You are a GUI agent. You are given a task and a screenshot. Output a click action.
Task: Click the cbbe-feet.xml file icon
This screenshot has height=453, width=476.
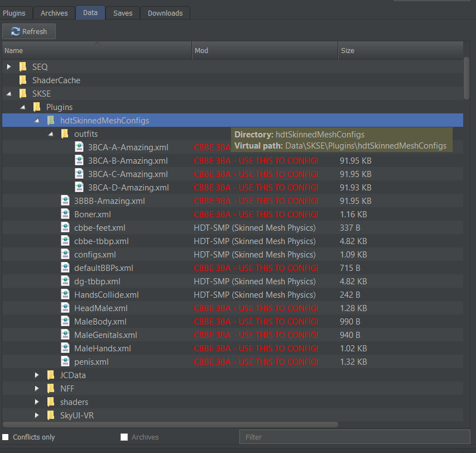pyautogui.click(x=65, y=227)
